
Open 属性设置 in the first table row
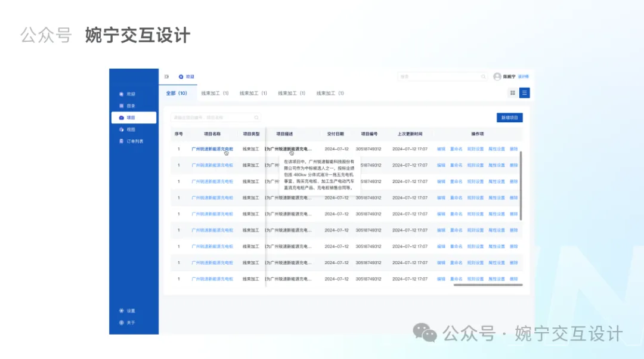(x=497, y=149)
